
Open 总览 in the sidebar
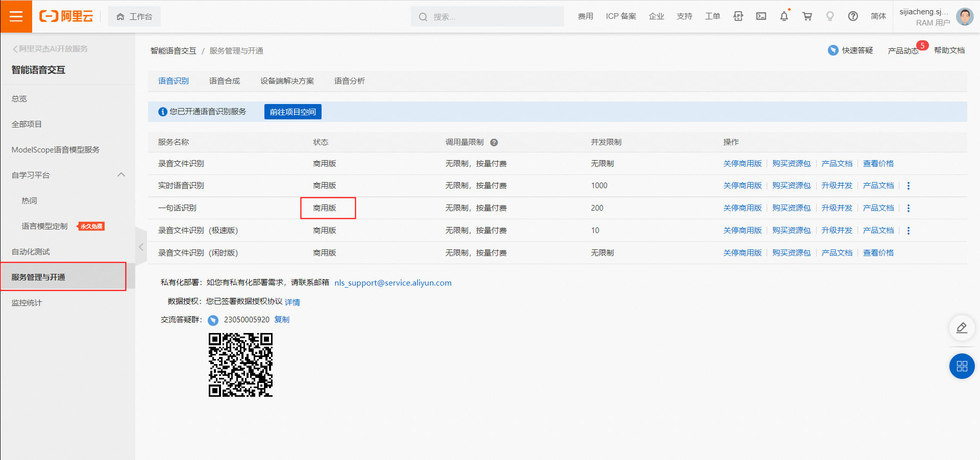coord(19,99)
